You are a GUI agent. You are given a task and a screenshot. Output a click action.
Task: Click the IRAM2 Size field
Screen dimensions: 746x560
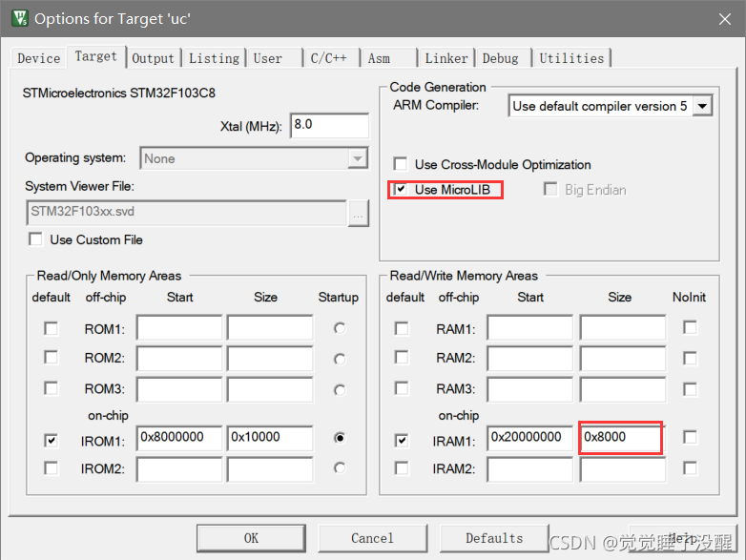click(x=623, y=469)
